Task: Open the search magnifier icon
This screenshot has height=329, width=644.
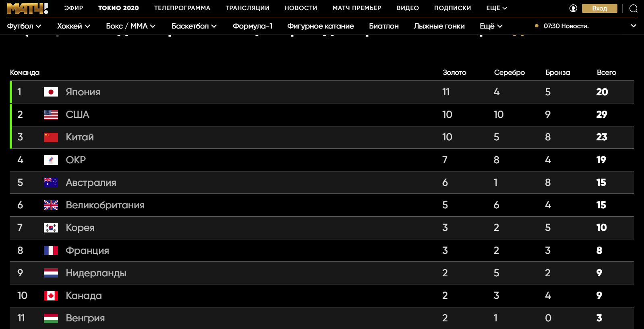Action: [634, 8]
